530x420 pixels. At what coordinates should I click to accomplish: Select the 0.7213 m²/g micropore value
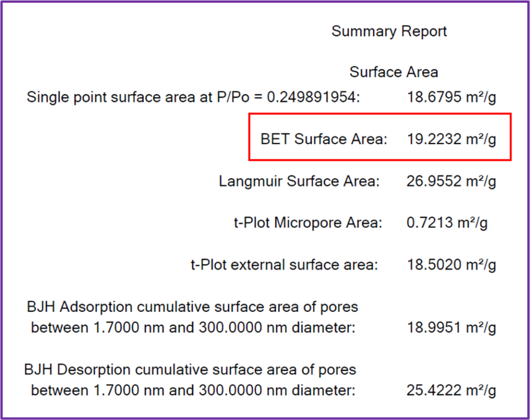pos(447,223)
